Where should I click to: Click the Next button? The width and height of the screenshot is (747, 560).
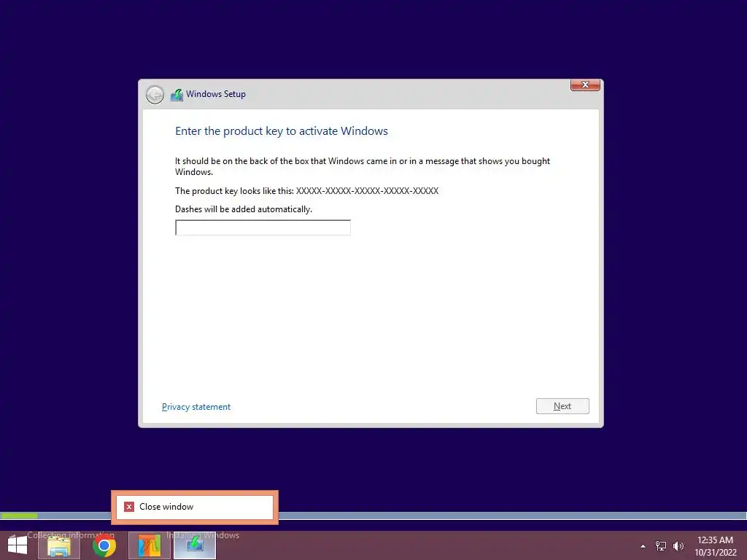[x=562, y=406]
